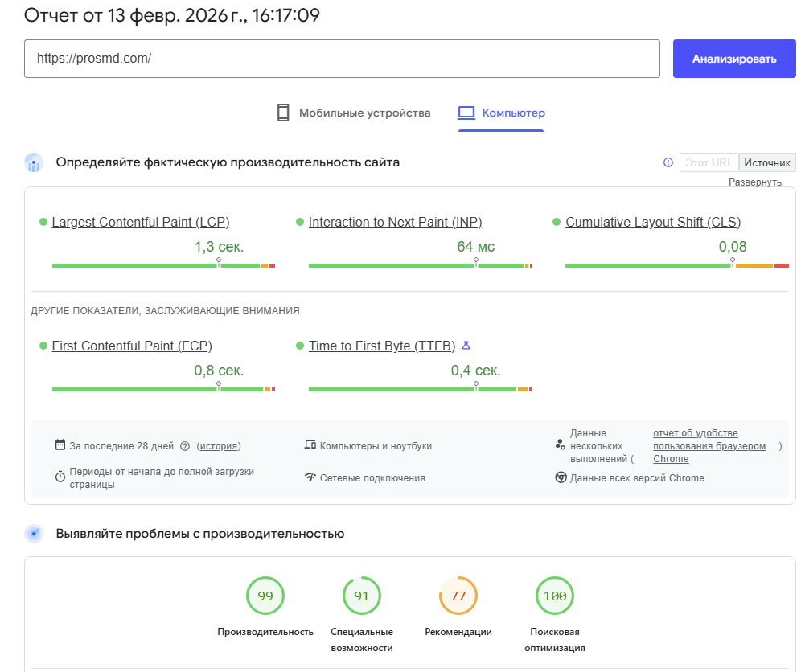Click the network icon beside 'Сетевые подключения'
The width and height of the screenshot is (801, 672).
(310, 476)
